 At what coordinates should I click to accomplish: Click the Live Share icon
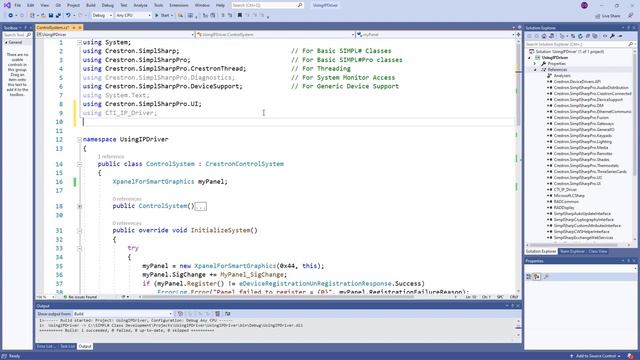coord(598,16)
